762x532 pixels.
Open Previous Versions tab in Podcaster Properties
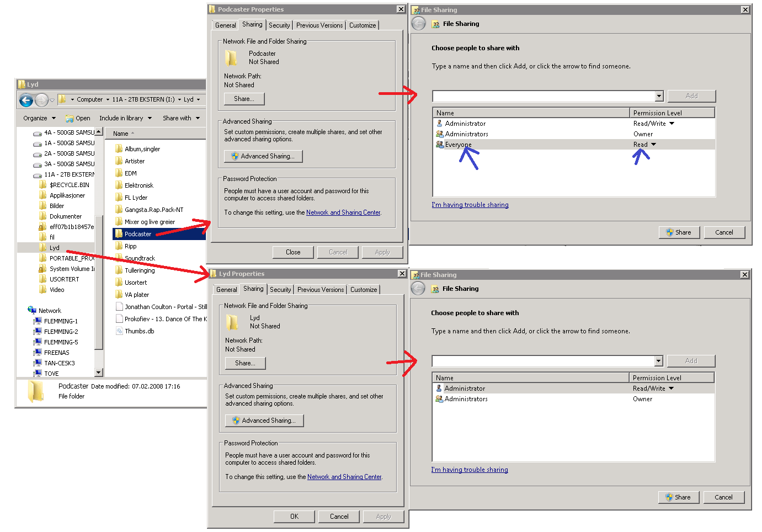[x=319, y=25]
